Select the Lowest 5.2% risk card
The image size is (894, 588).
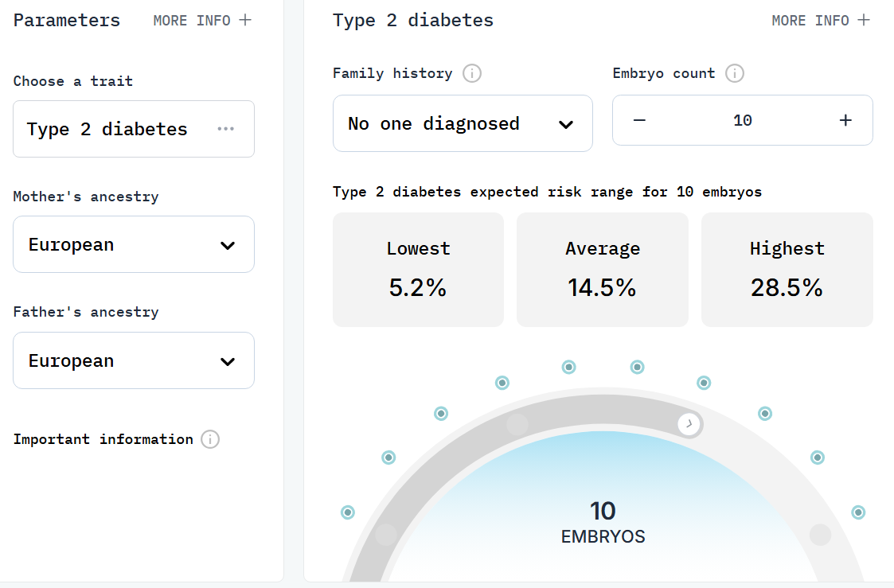tap(419, 270)
